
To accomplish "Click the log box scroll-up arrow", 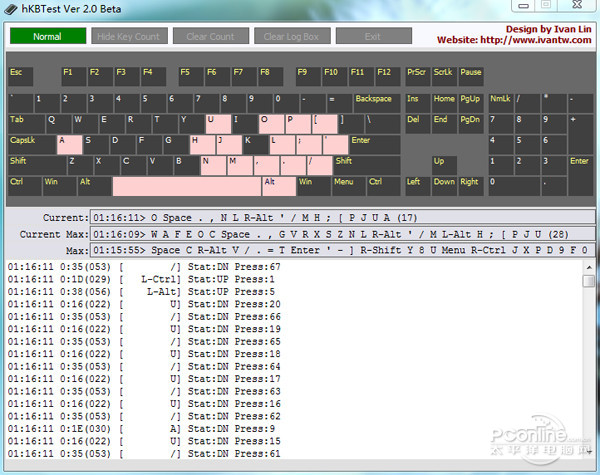I will (588, 266).
